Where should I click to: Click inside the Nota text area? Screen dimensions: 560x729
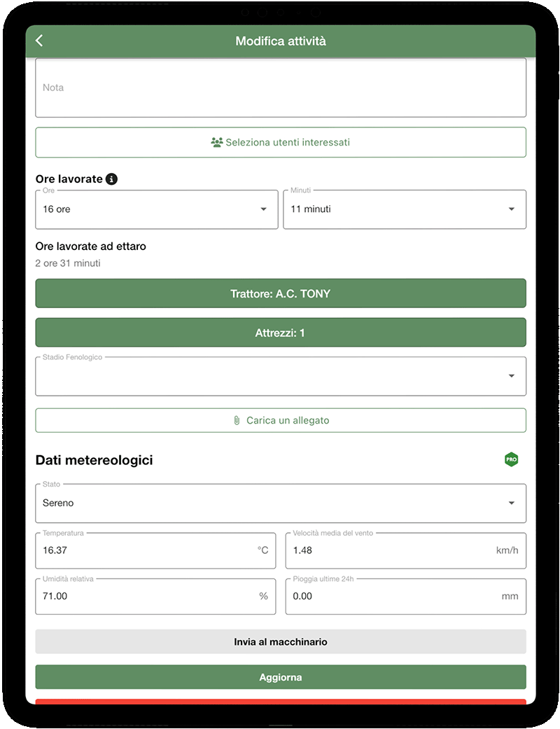(x=280, y=87)
